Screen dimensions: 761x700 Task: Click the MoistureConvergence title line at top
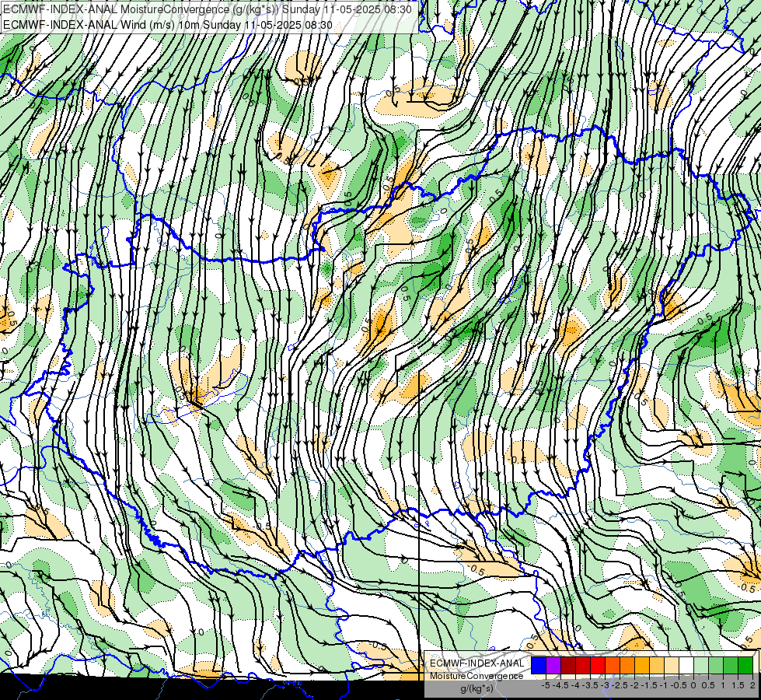[208, 9]
